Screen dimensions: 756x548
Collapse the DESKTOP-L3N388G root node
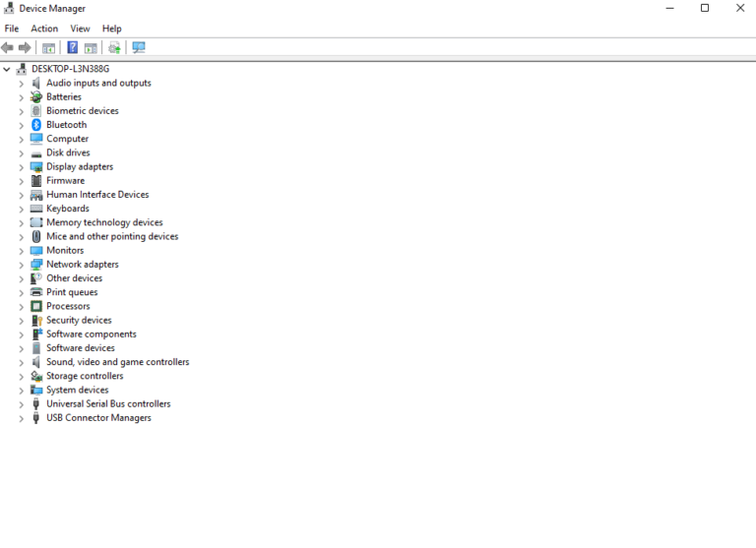click(7, 70)
